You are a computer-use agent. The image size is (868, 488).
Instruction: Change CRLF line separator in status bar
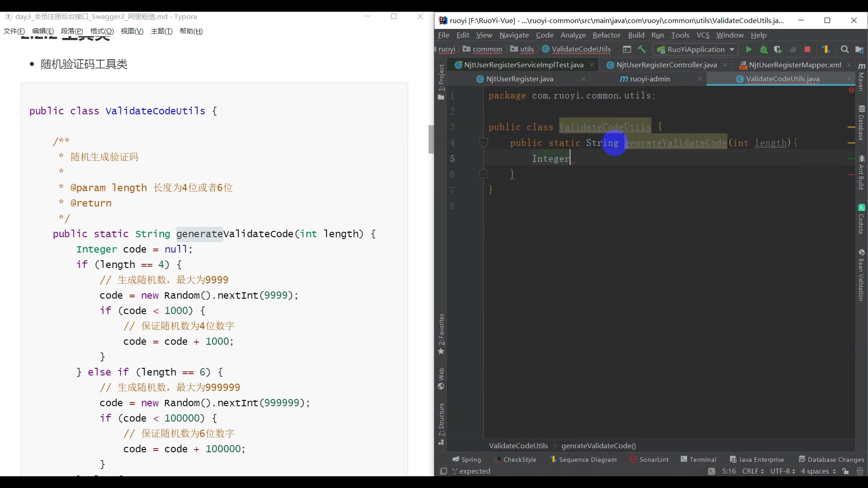(753, 471)
